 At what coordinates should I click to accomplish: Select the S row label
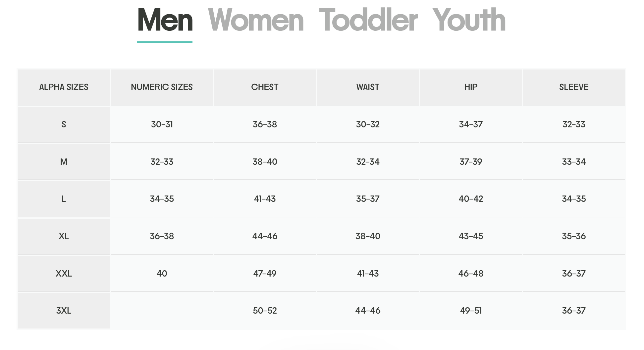pos(64,124)
